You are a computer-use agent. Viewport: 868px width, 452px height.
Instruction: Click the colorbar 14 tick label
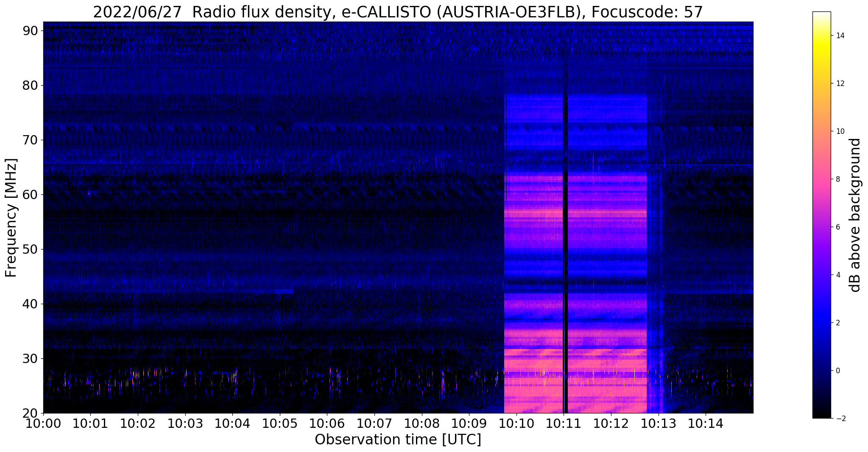click(x=840, y=36)
